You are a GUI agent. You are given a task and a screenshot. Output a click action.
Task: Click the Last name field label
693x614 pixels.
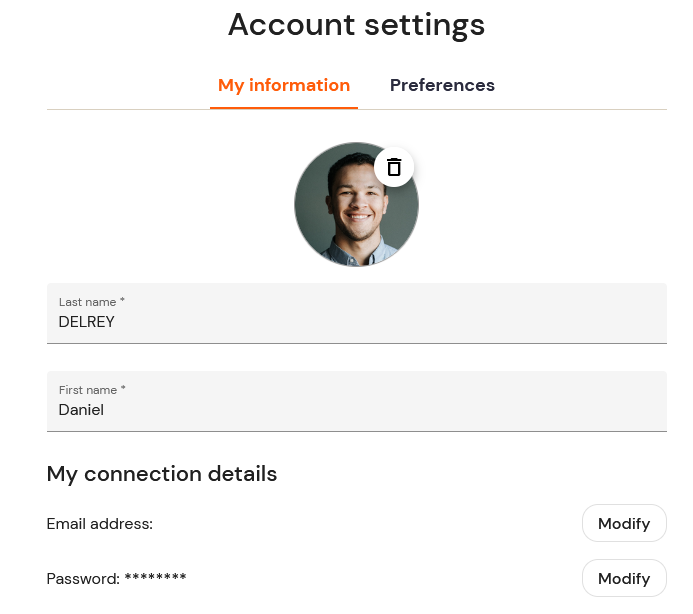pyautogui.click(x=88, y=302)
